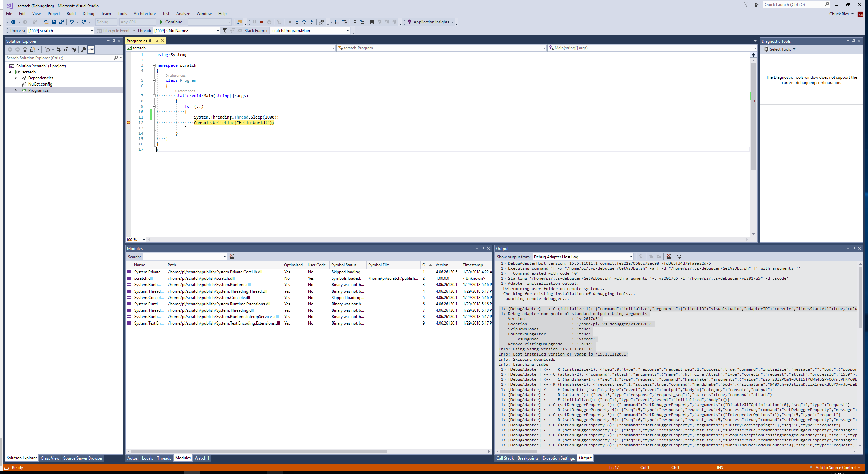Open Solution Explorer Properties wrench icon
868x474 pixels.
[x=83, y=49]
